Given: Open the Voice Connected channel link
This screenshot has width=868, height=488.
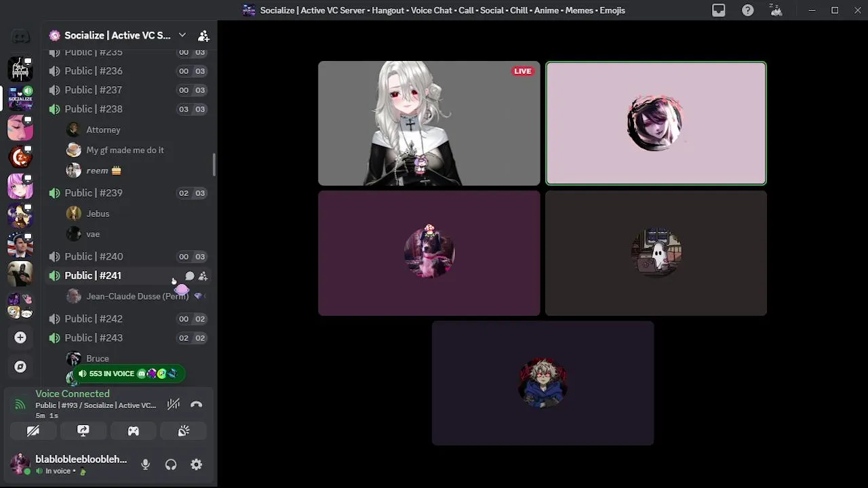Looking at the screenshot, I should (x=96, y=405).
